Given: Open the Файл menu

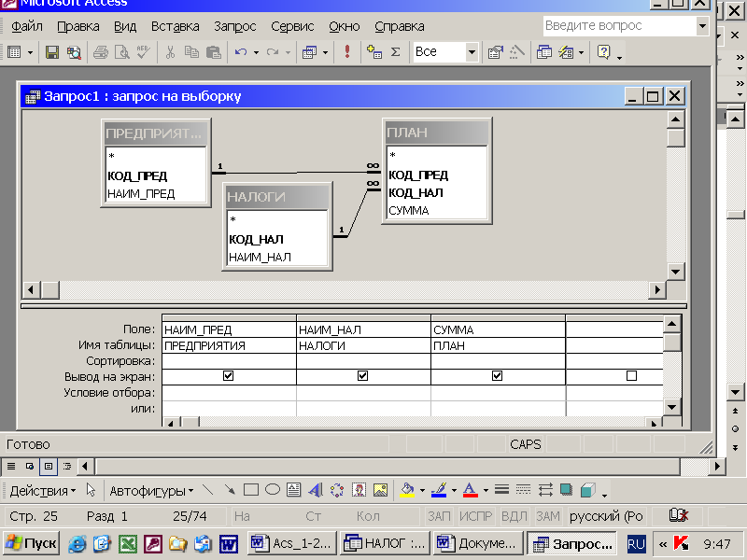Looking at the screenshot, I should (27, 26).
